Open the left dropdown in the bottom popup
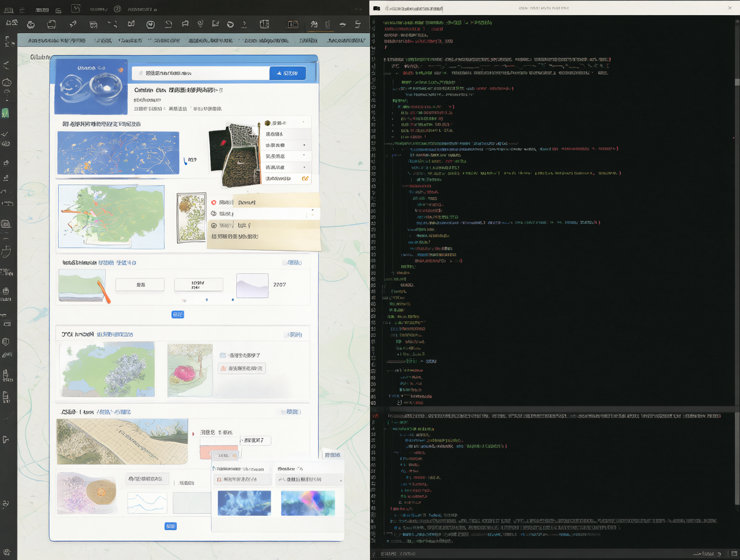740x560 pixels. [242, 479]
